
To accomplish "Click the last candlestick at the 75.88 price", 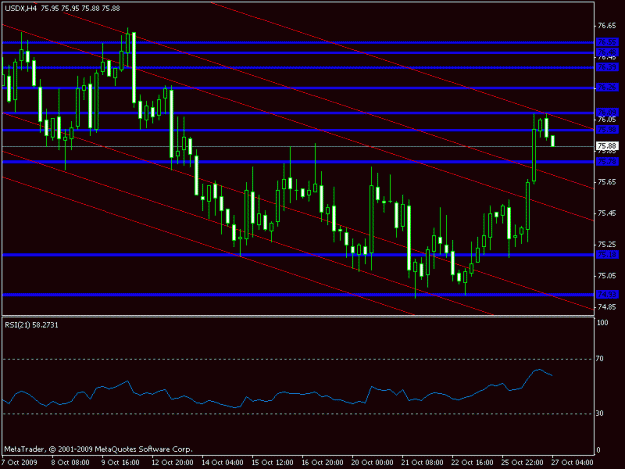I will click(x=553, y=141).
